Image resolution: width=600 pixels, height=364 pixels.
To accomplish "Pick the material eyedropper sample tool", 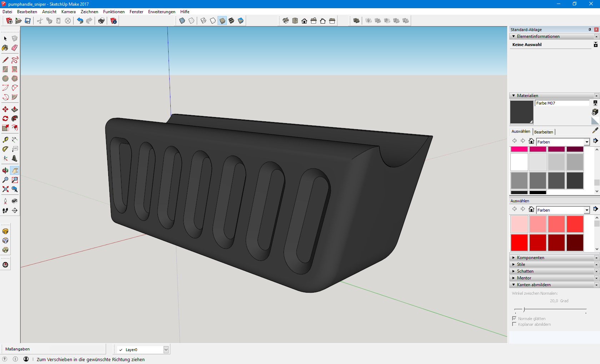I will pyautogui.click(x=595, y=131).
